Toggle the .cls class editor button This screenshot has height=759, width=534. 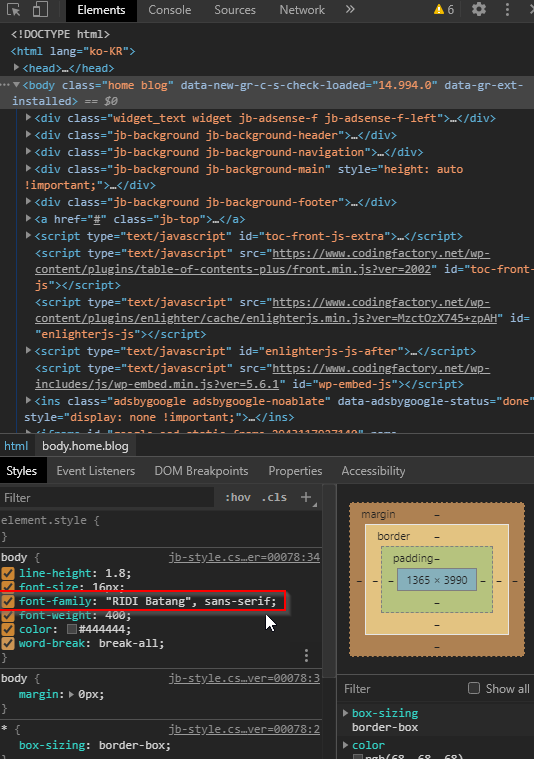(x=274, y=497)
